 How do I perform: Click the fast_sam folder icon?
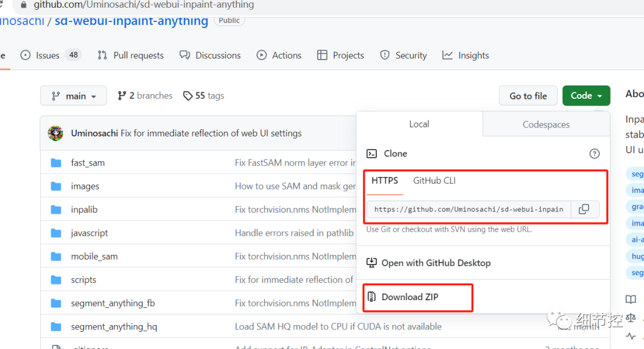click(56, 163)
